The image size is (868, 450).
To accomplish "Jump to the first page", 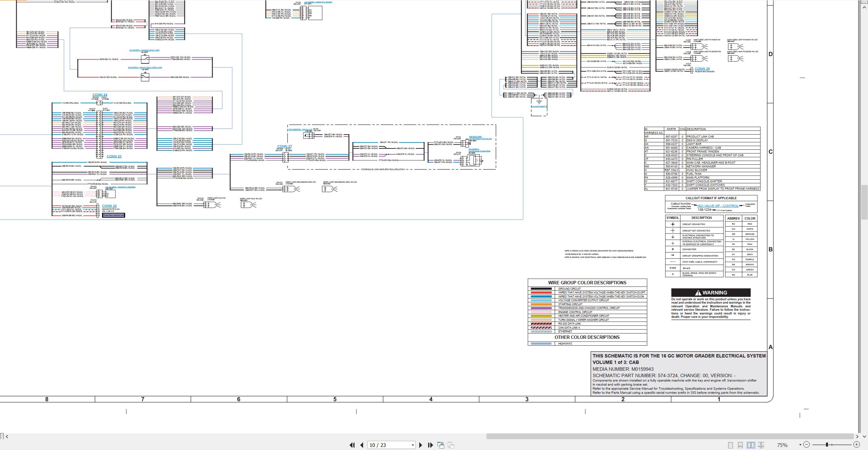I will (352, 445).
